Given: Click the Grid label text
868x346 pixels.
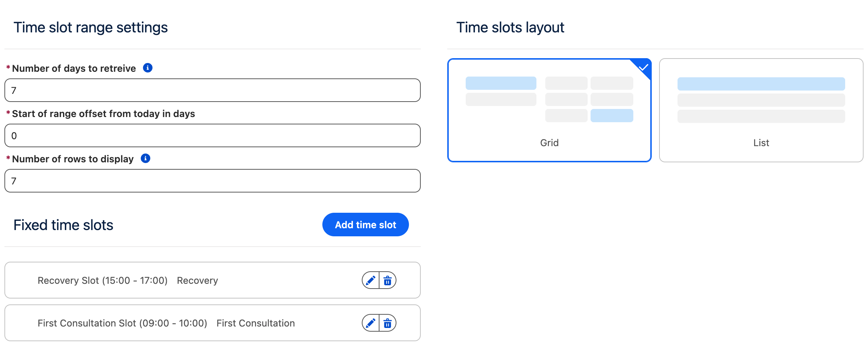Looking at the screenshot, I should [x=549, y=143].
